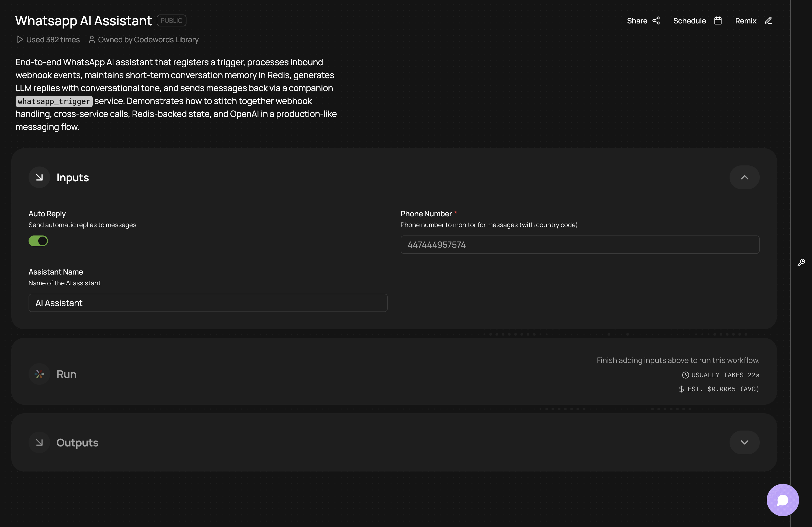The height and width of the screenshot is (527, 812).
Task: Focus the Assistant Name input field
Action: [208, 303]
